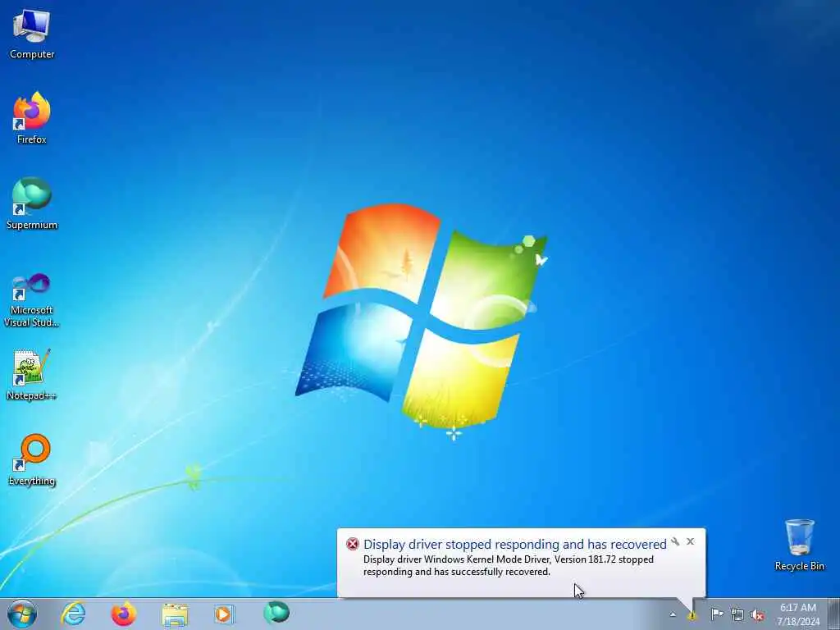Click the balloon message mentioning Version 181.72

pyautogui.click(x=509, y=565)
